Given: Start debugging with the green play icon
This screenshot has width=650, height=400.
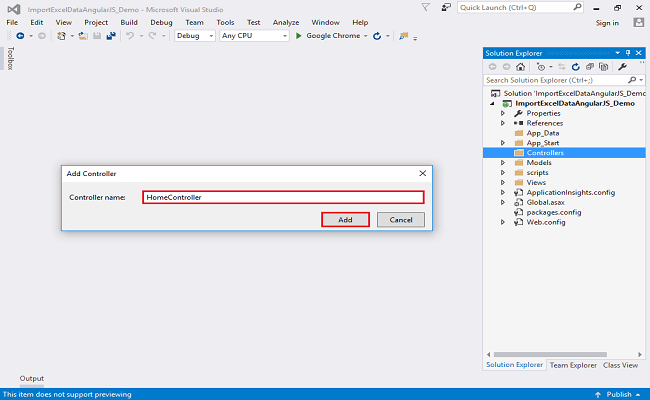Looking at the screenshot, I should pos(298,36).
